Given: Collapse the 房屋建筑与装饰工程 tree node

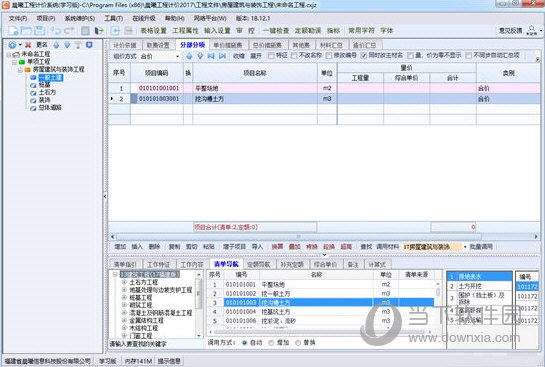Looking at the screenshot, I should coord(20,70).
